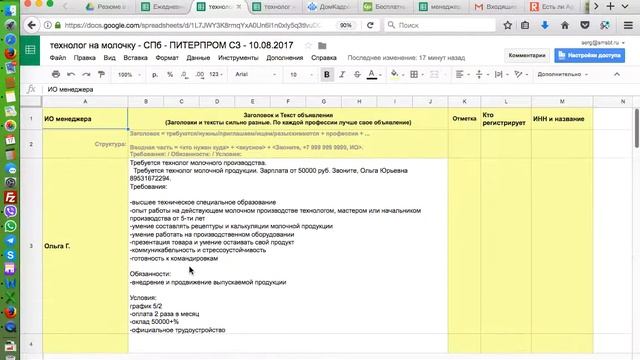Open the Инструменты menu

point(238,58)
